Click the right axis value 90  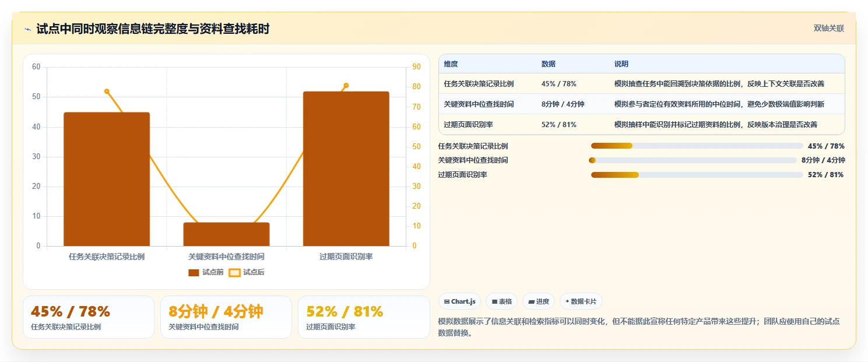[x=416, y=67]
